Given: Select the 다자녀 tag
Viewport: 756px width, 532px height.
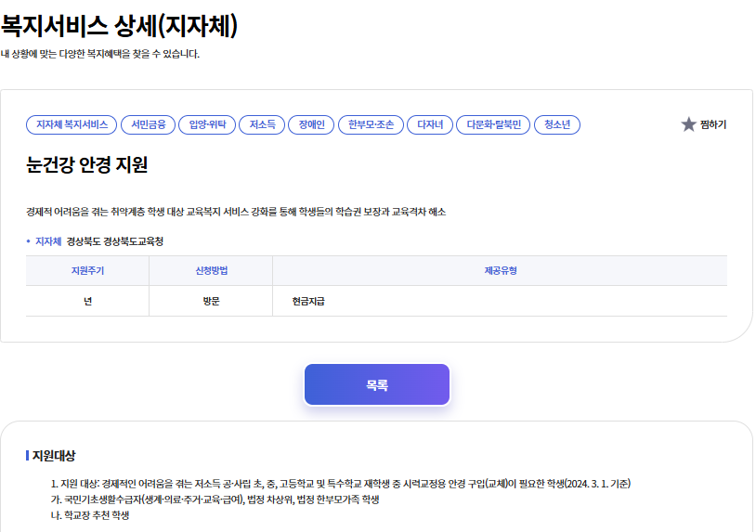Looking at the screenshot, I should pyautogui.click(x=430, y=124).
